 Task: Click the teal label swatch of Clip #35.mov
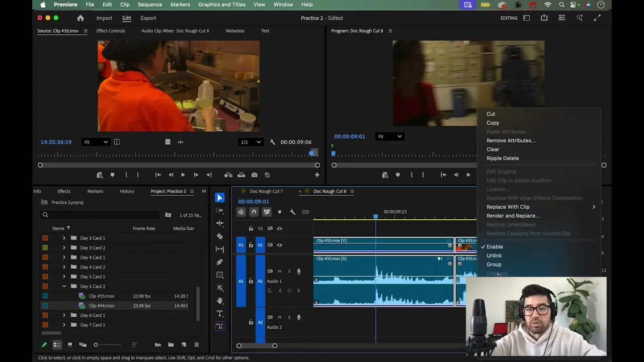pos(45,296)
